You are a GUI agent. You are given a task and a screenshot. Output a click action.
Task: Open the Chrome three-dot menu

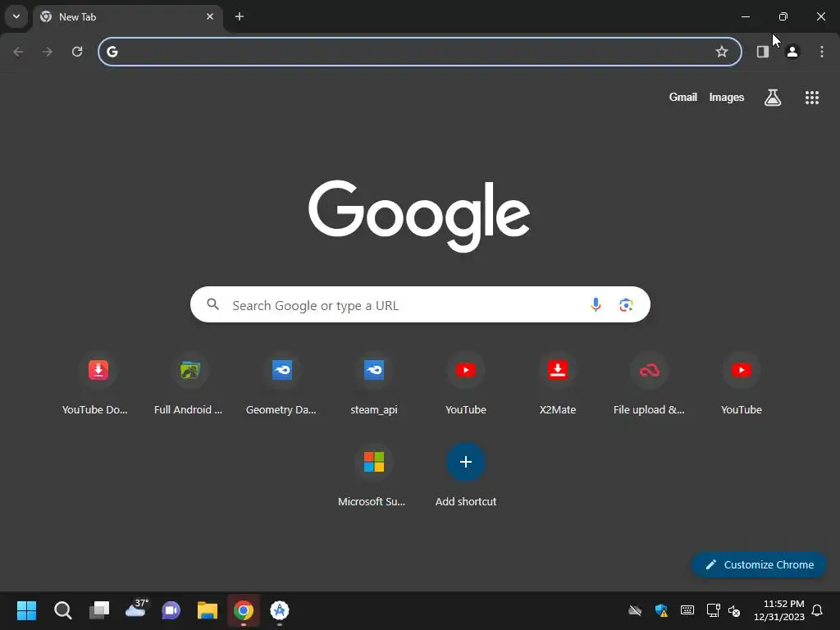(x=822, y=52)
